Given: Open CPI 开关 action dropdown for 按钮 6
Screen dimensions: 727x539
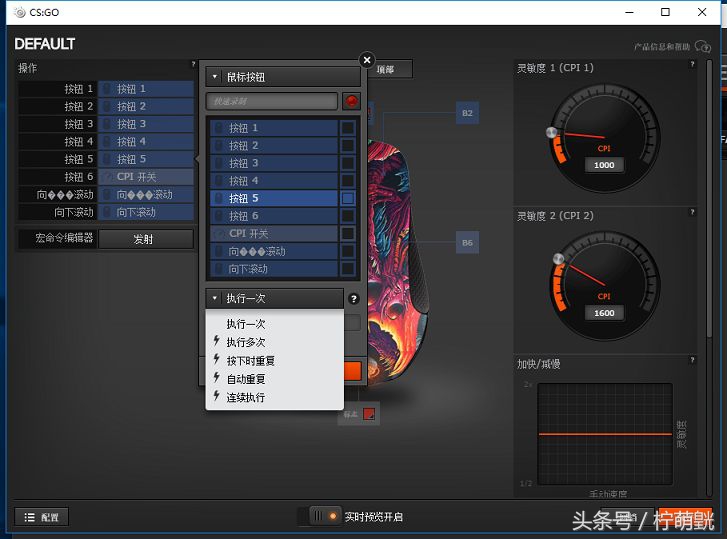Looking at the screenshot, I should 146,177.
